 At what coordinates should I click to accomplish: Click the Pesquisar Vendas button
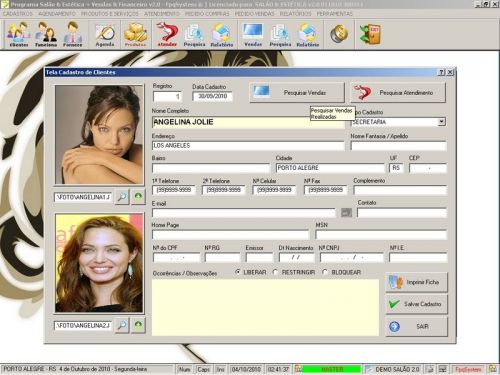point(297,92)
